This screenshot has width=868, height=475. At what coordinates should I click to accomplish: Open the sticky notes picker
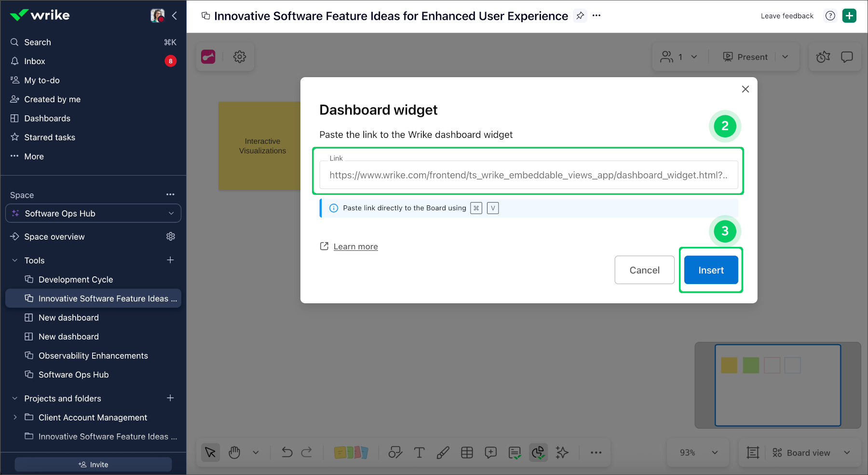(x=351, y=452)
